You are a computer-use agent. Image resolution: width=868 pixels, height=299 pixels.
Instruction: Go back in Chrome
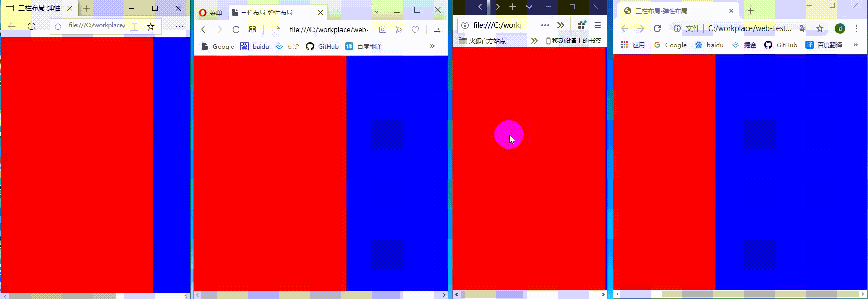625,28
